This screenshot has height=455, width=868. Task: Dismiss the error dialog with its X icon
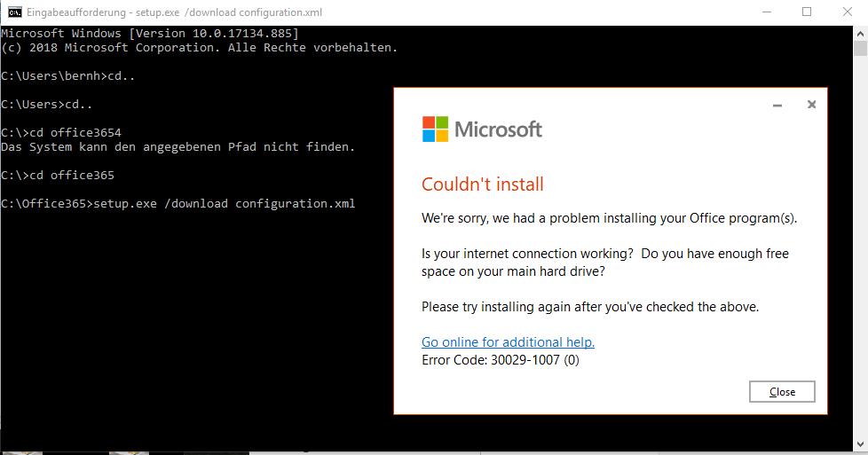pyautogui.click(x=811, y=104)
